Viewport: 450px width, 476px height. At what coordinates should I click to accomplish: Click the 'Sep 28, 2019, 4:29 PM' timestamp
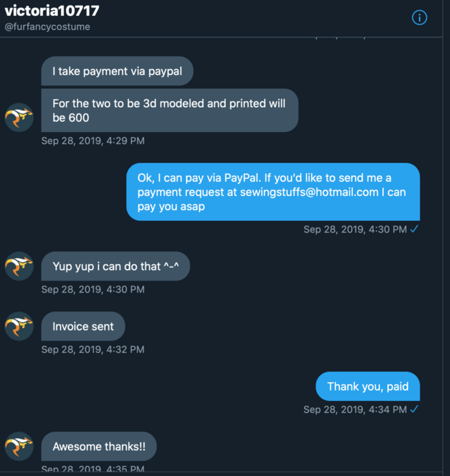tap(93, 140)
